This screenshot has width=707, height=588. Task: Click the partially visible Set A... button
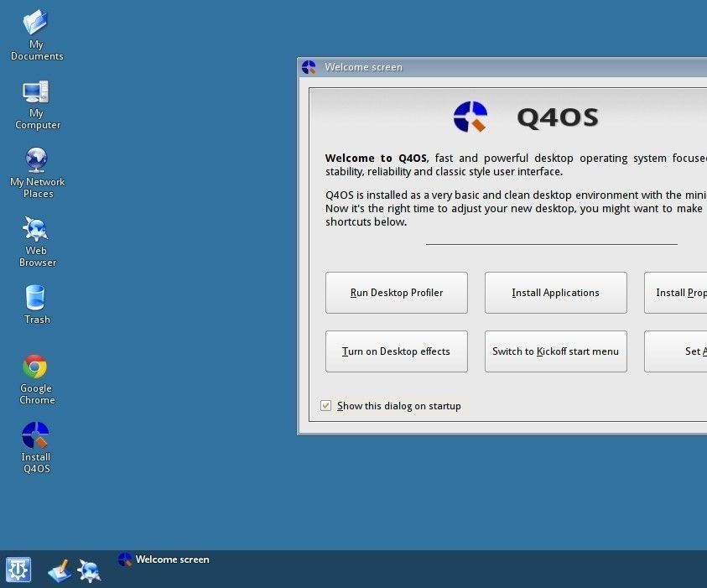pyautogui.click(x=675, y=351)
